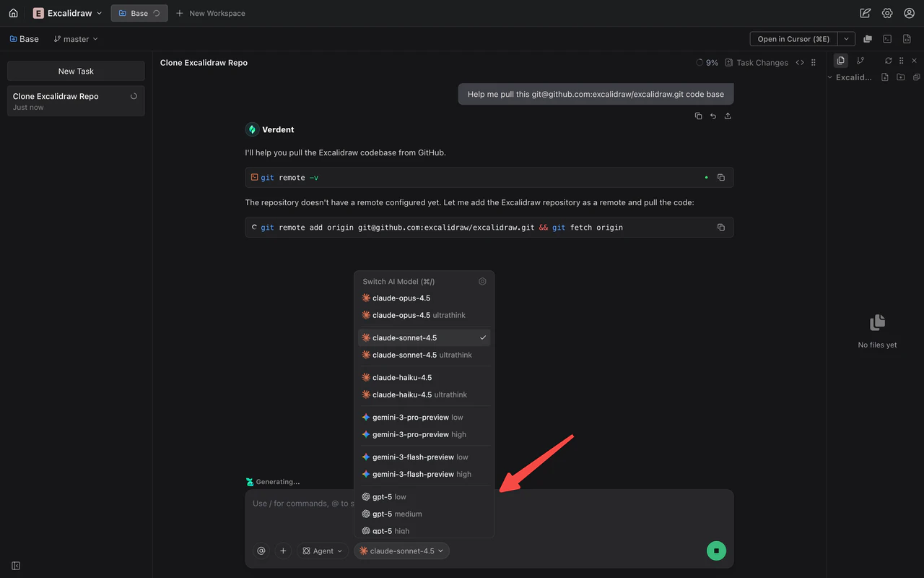Create a New Workspace tab
Image resolution: width=924 pixels, height=578 pixels.
[211, 13]
